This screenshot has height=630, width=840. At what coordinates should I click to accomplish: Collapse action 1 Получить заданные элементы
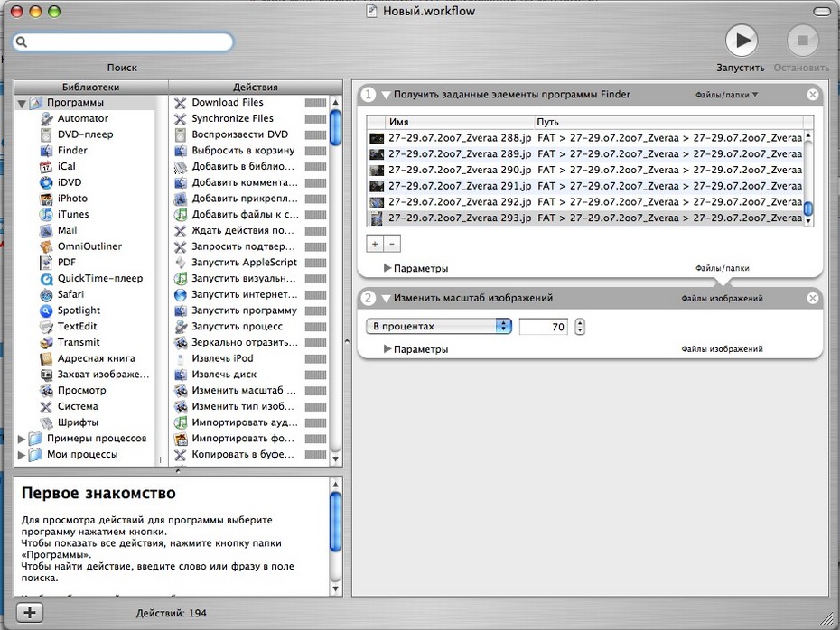(386, 96)
